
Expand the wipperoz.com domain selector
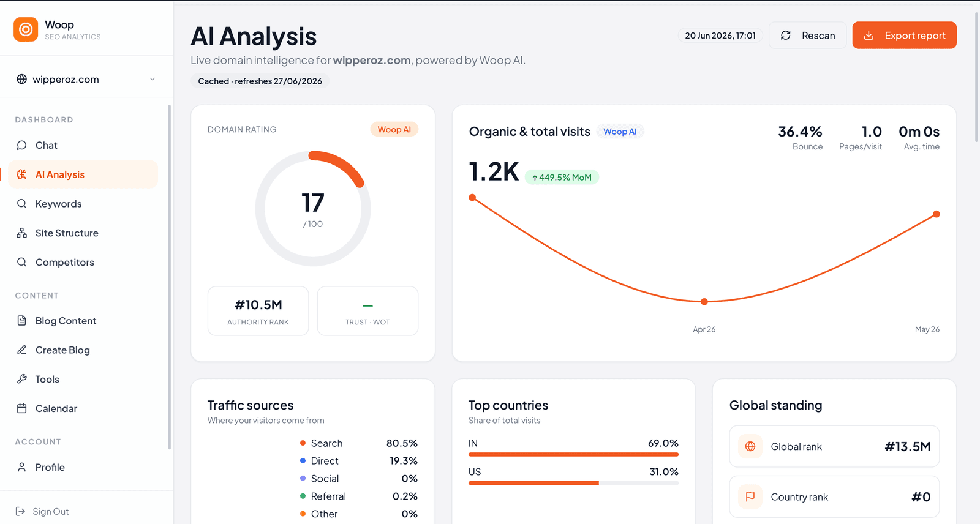86,79
